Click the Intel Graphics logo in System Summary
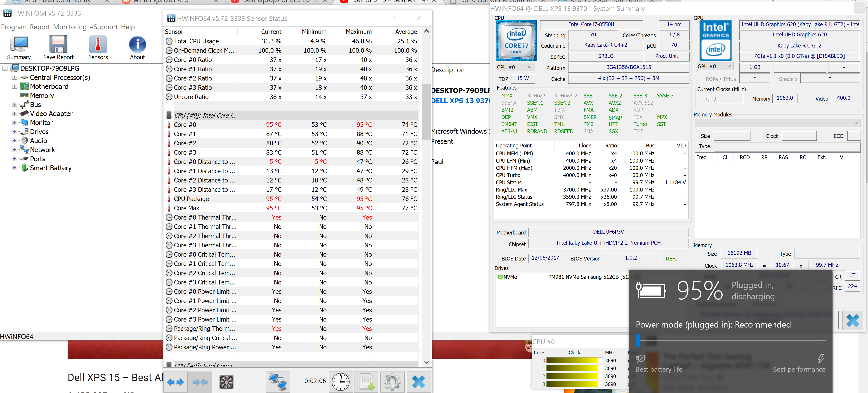The width and height of the screenshot is (868, 393). tap(715, 40)
